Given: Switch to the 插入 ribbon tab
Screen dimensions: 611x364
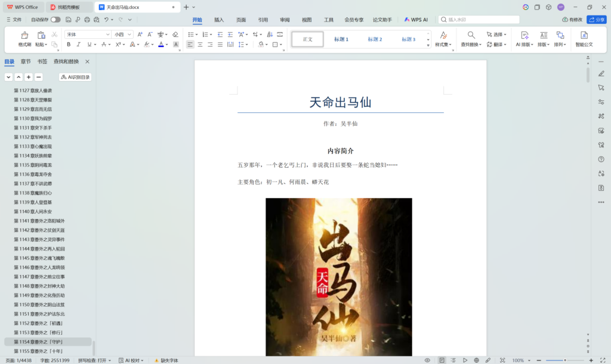Looking at the screenshot, I should tap(219, 20).
